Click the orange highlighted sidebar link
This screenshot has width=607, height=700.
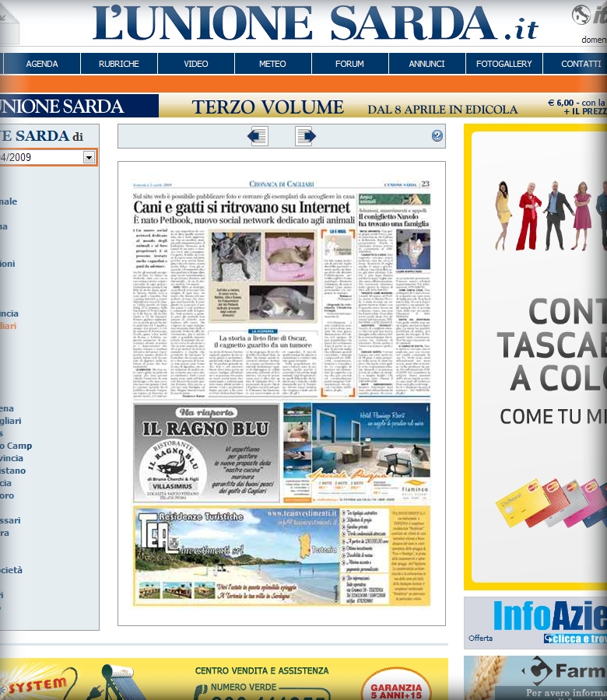click(8, 326)
